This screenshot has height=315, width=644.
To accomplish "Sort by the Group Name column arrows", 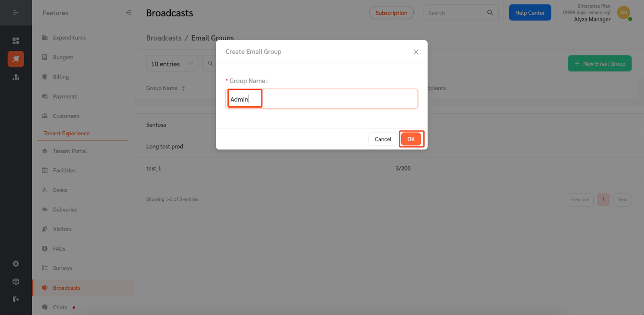I will coord(183,88).
